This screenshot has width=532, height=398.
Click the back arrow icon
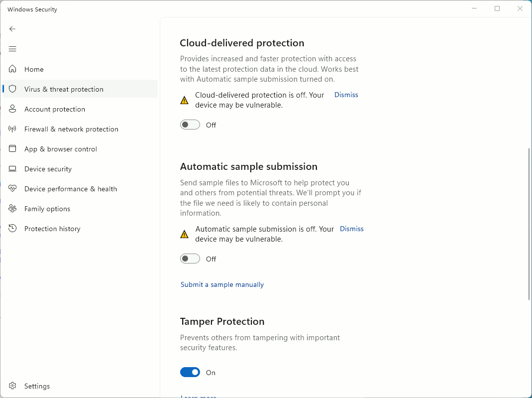tap(12, 29)
